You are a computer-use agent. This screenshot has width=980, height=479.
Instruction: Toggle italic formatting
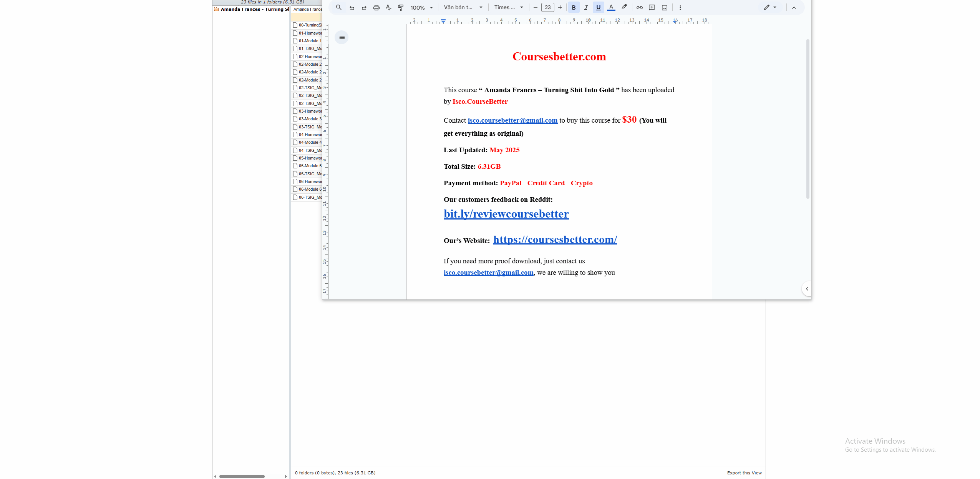click(586, 8)
